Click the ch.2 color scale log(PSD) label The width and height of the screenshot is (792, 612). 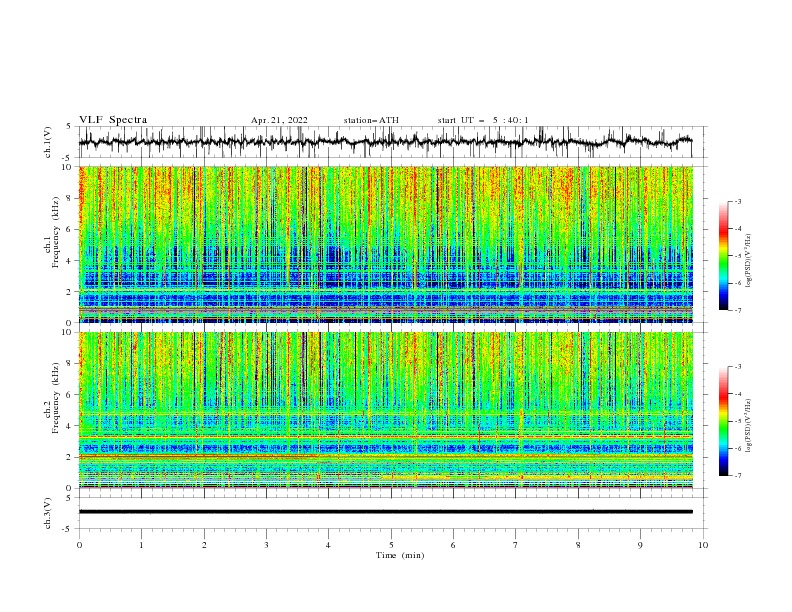pos(749,426)
